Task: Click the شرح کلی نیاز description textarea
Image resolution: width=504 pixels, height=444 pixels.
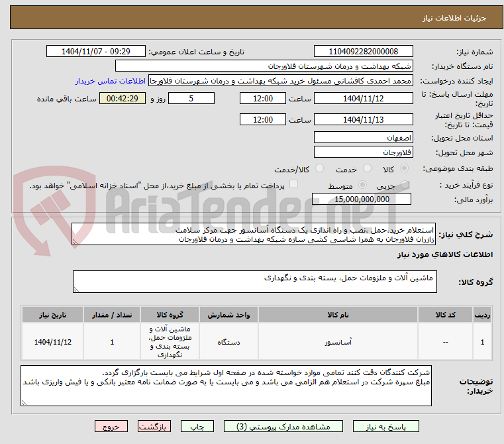Action: (254, 234)
